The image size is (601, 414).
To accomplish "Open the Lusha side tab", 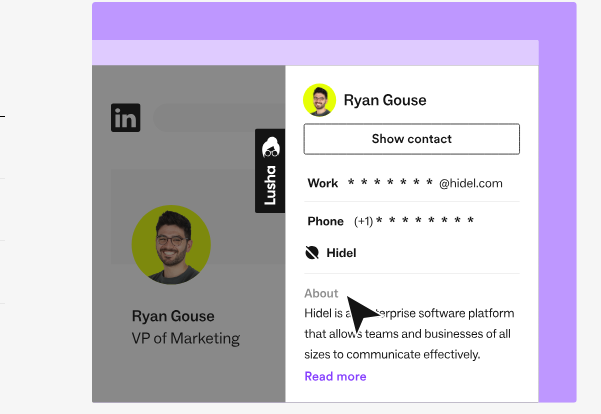I will tap(270, 171).
